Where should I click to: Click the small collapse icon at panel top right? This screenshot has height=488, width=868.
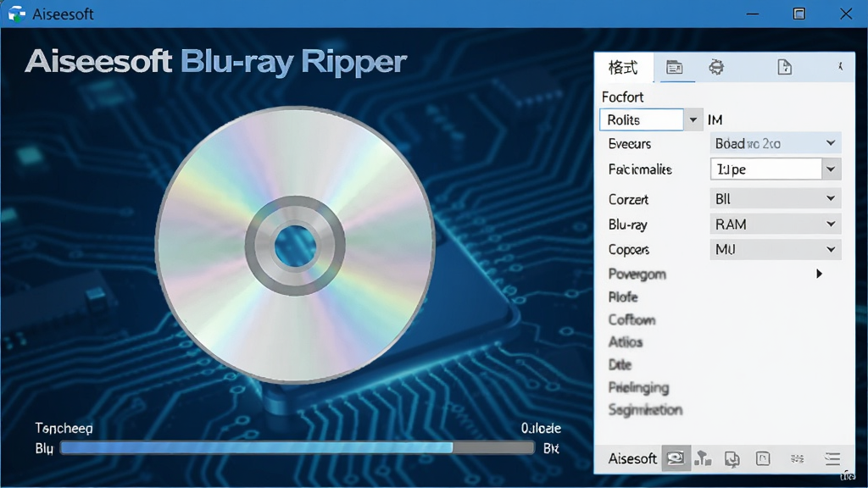click(x=840, y=66)
